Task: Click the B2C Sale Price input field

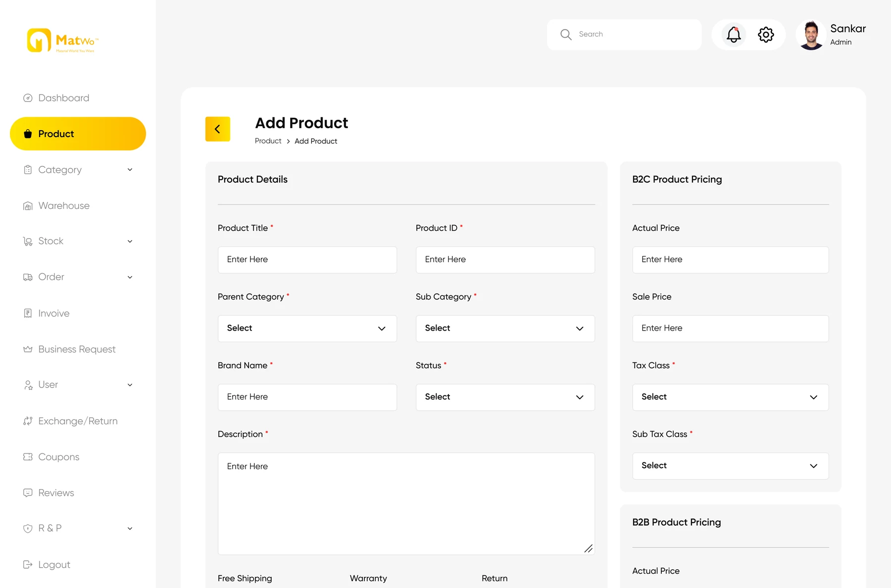Action: coord(731,329)
